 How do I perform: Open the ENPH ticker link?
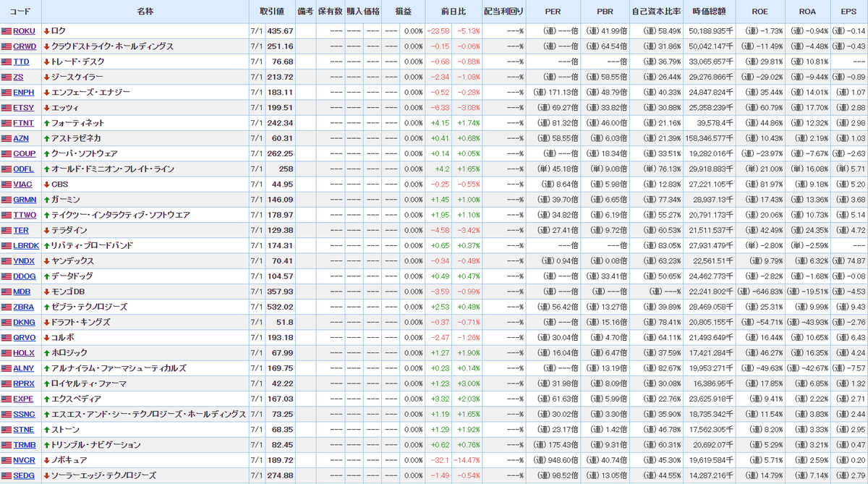[x=24, y=93]
